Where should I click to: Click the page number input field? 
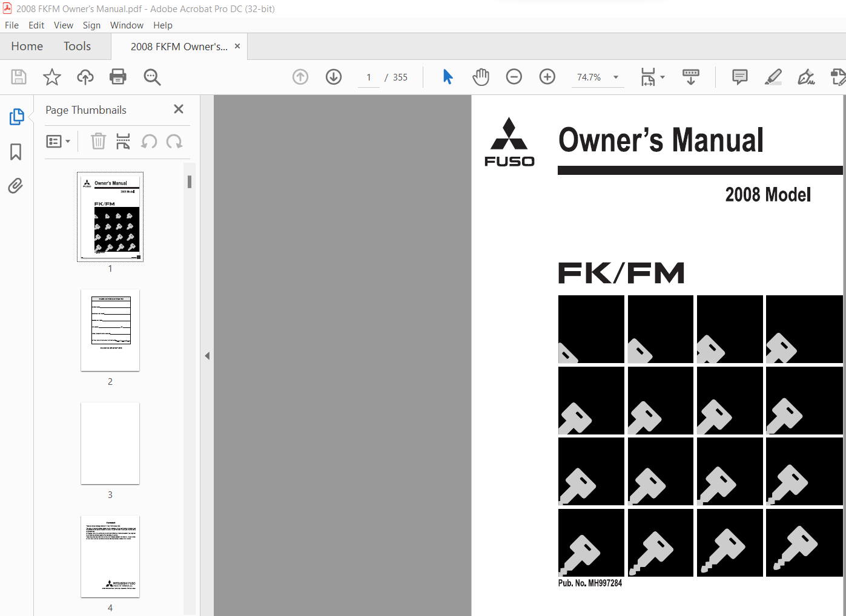(369, 77)
